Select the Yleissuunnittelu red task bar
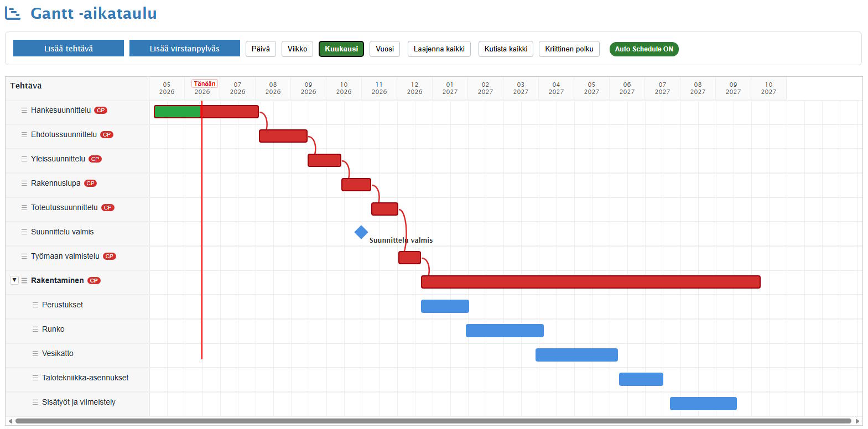The width and height of the screenshot is (868, 429). 324,160
